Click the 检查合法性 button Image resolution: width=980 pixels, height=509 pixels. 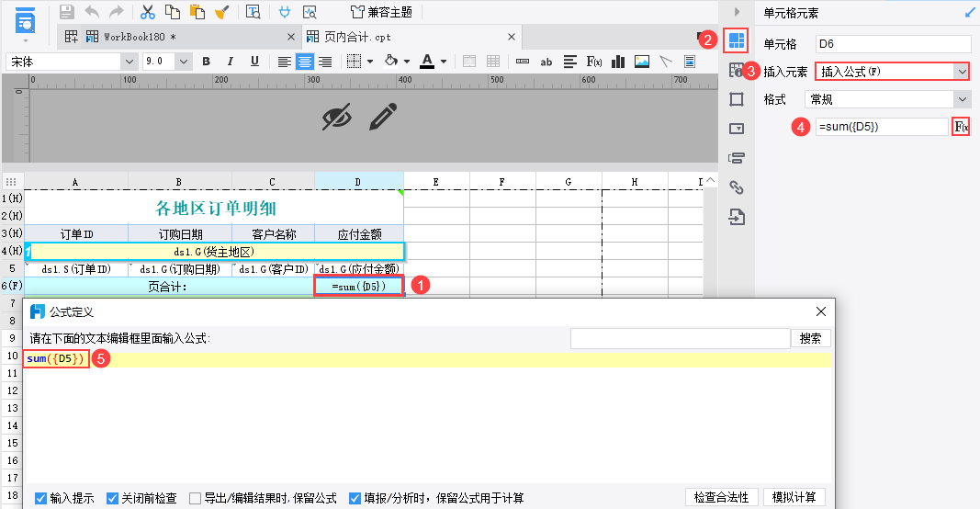coord(721,497)
